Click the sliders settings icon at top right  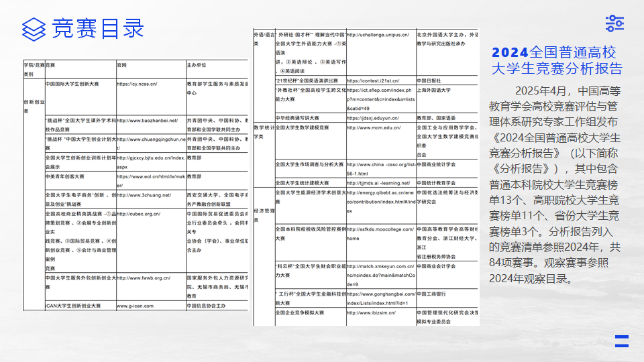(x=614, y=23)
